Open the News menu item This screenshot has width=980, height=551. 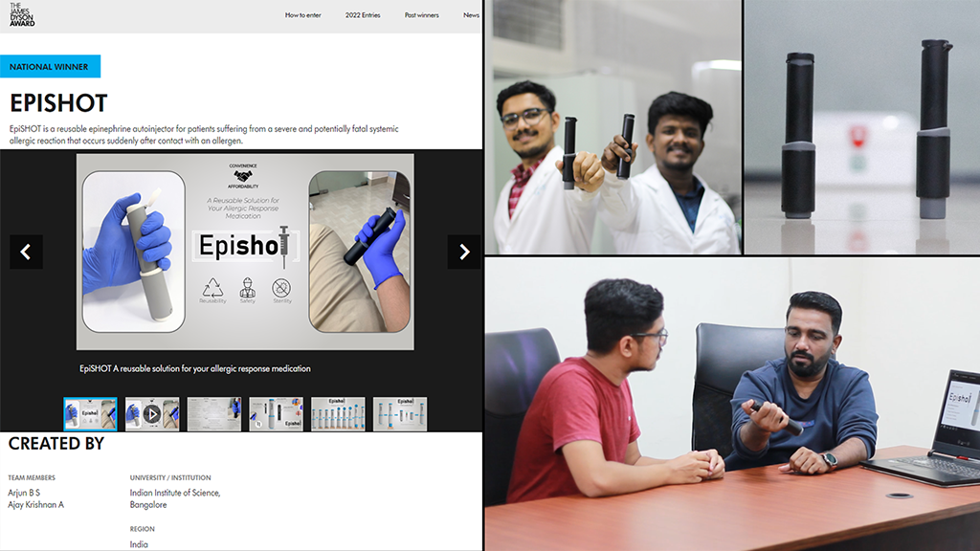[471, 15]
